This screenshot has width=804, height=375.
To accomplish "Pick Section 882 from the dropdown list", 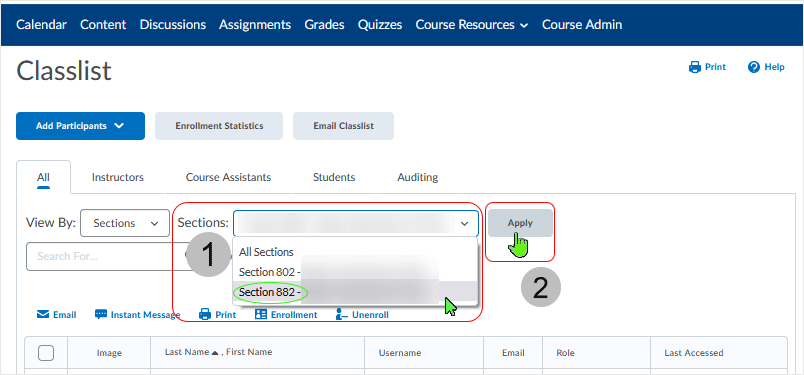I will click(x=355, y=292).
